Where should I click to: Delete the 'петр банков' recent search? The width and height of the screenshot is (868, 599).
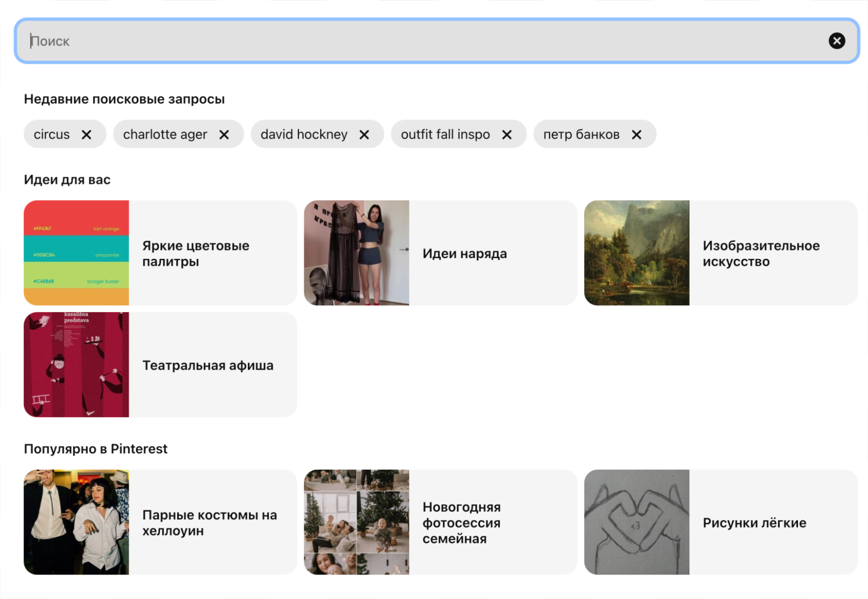pos(637,134)
